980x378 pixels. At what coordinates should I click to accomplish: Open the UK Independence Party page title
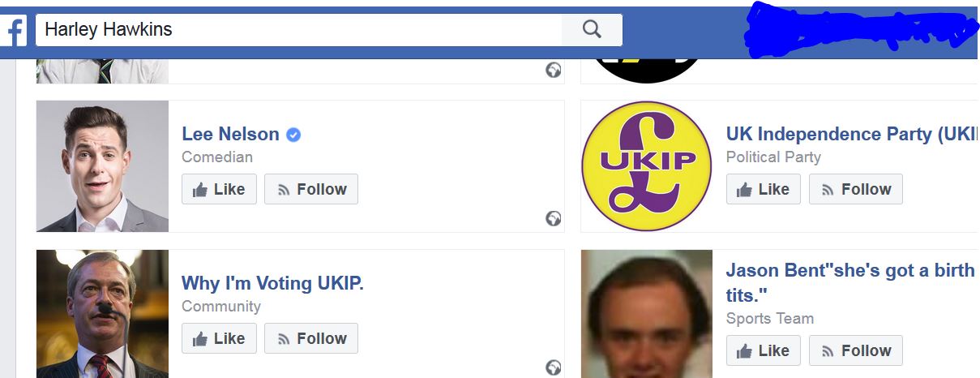coord(851,135)
